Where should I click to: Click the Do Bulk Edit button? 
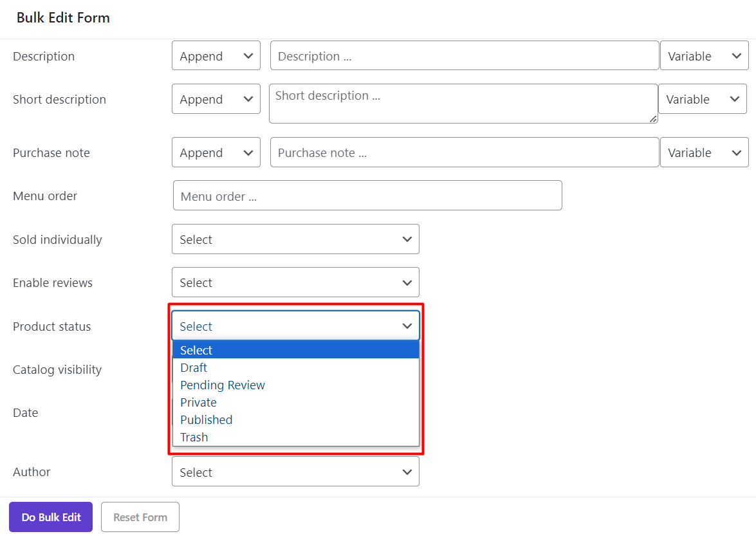pyautogui.click(x=51, y=517)
